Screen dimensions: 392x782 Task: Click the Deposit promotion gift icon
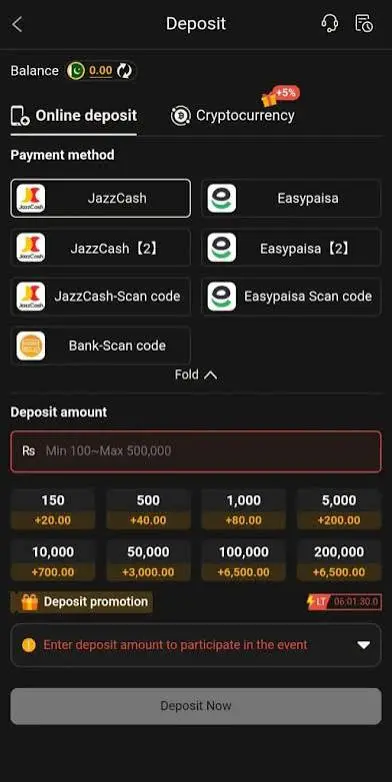(x=29, y=602)
